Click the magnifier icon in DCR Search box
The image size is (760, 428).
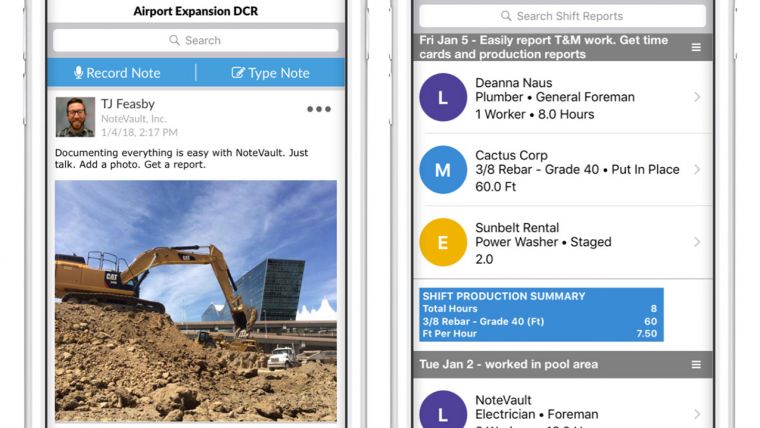click(174, 40)
